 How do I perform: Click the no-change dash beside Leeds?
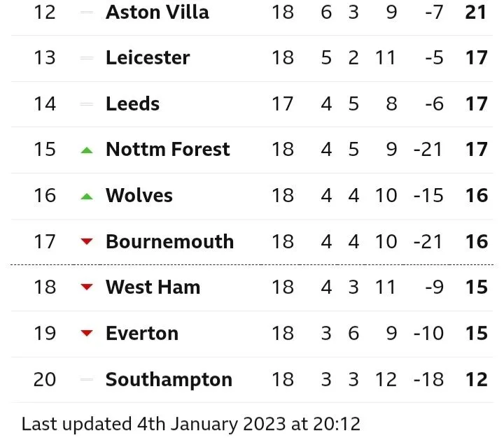(x=87, y=104)
